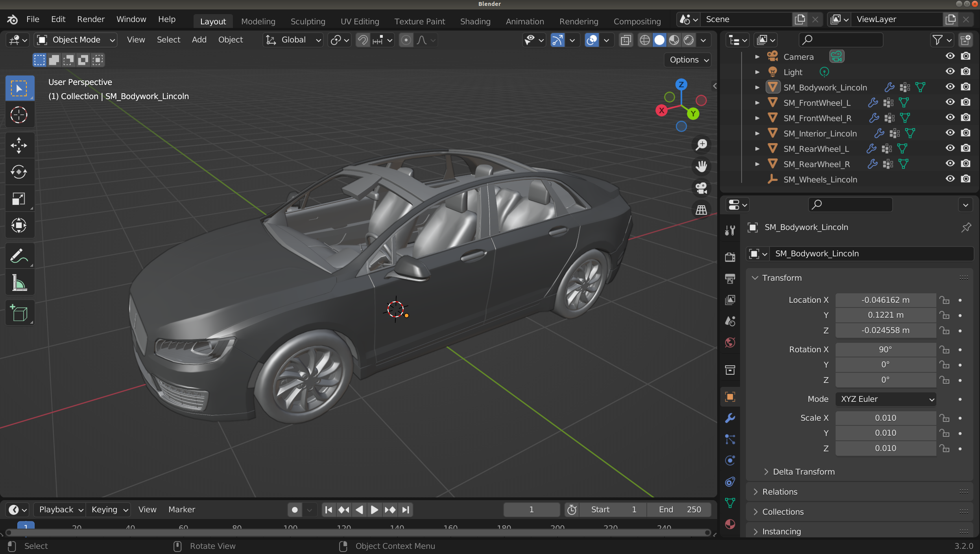Image resolution: width=980 pixels, height=554 pixels.
Task: Open the Render menu
Action: pos(90,19)
